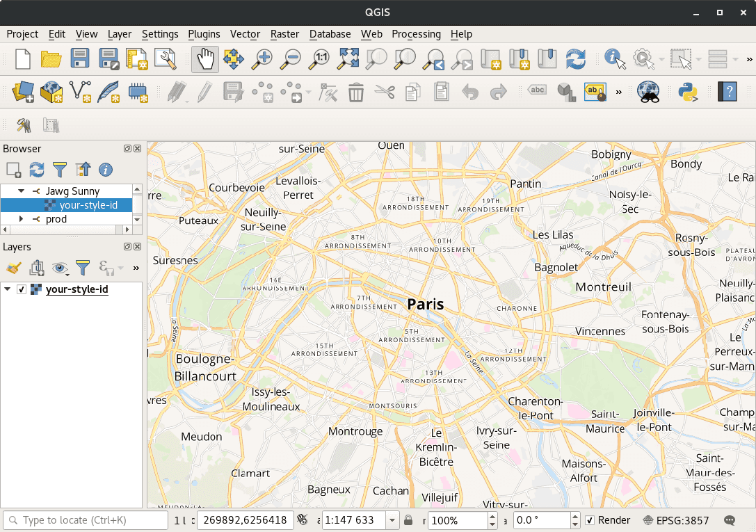Open the map scale dropdown
Viewport: 756px width, 532px height.
(391, 520)
